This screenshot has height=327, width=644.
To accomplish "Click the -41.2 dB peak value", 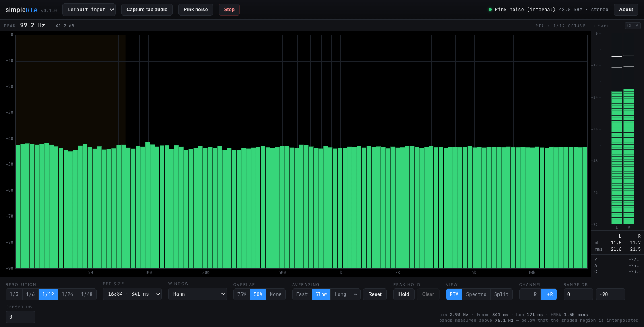I will point(64,26).
